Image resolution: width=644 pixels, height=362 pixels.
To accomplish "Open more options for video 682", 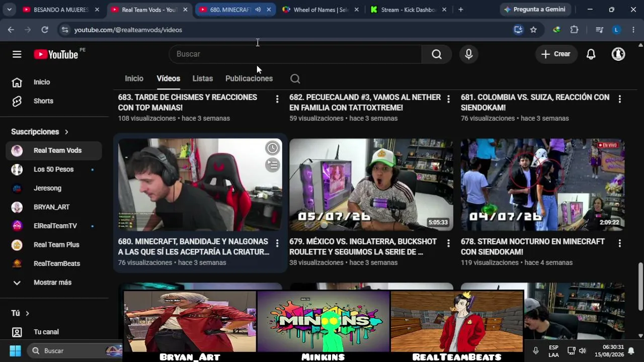I will (448, 100).
